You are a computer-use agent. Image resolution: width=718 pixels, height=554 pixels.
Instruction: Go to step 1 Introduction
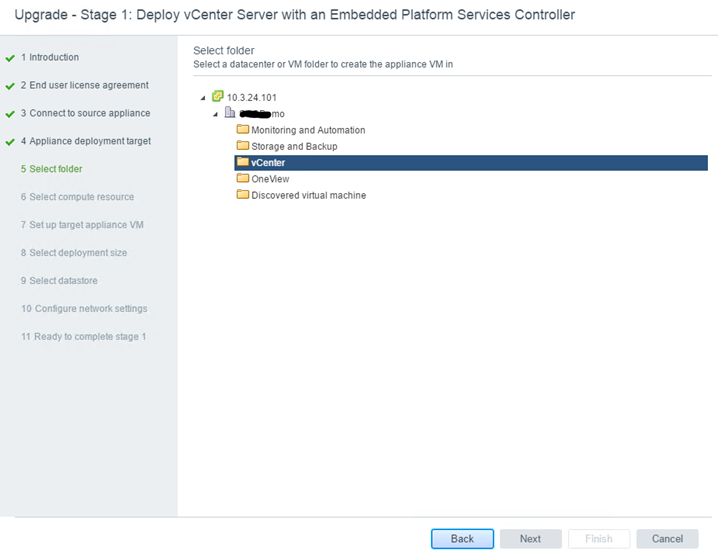(x=49, y=57)
